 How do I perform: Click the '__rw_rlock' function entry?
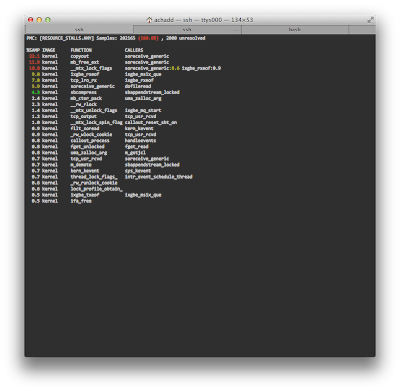click(x=83, y=104)
